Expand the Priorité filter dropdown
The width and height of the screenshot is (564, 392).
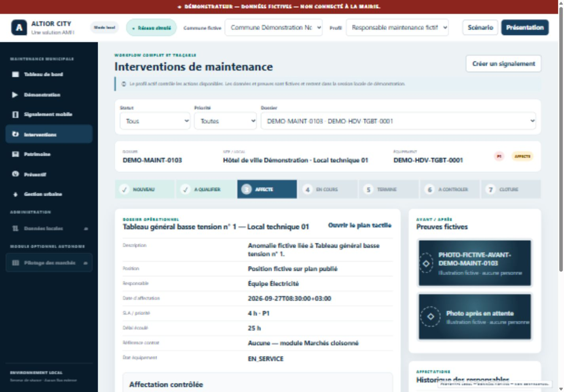(x=225, y=121)
